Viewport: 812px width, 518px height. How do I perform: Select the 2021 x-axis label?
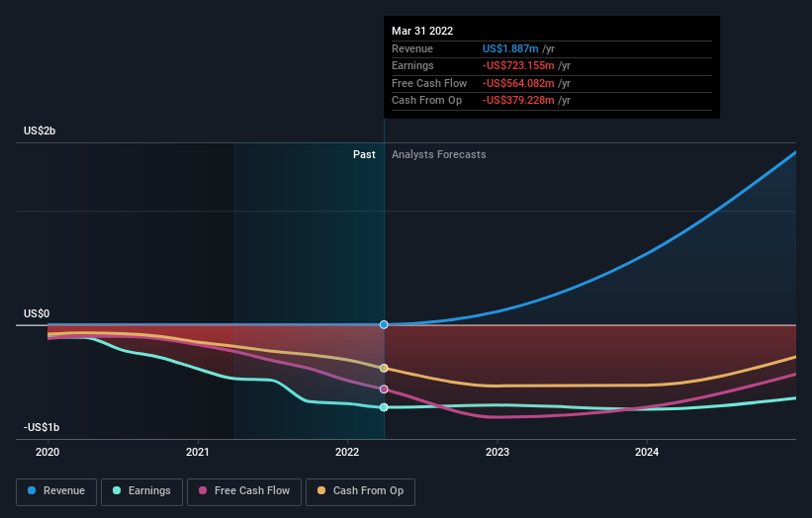[197, 452]
